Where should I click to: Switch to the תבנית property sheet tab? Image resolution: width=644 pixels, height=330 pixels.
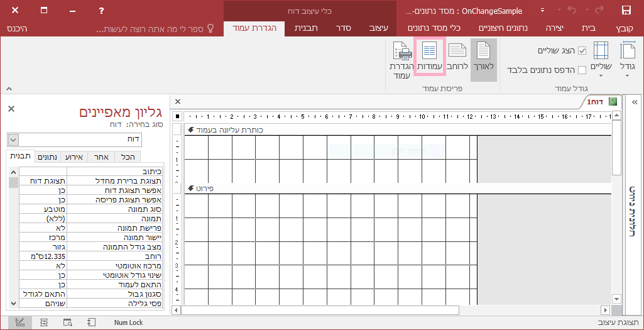point(21,156)
